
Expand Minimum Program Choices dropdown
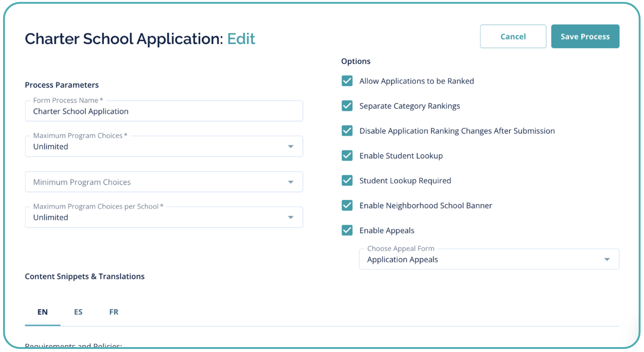click(164, 182)
